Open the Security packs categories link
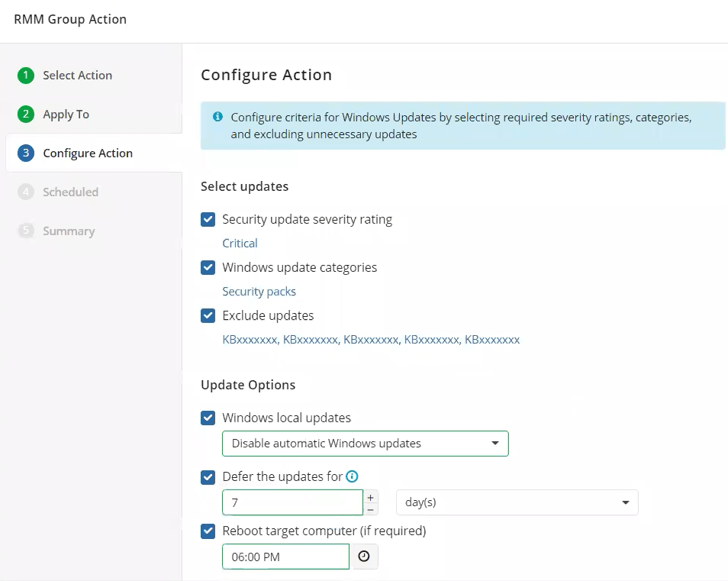 tap(259, 292)
